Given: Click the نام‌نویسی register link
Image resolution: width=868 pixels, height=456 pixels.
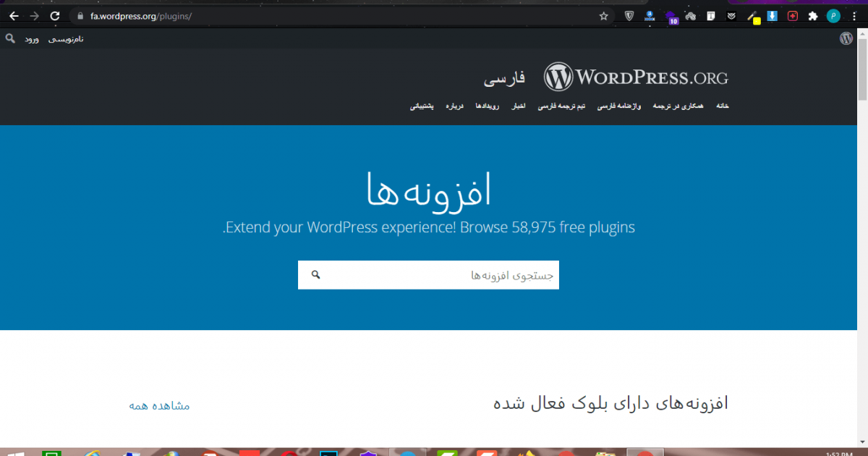Looking at the screenshot, I should (x=66, y=38).
